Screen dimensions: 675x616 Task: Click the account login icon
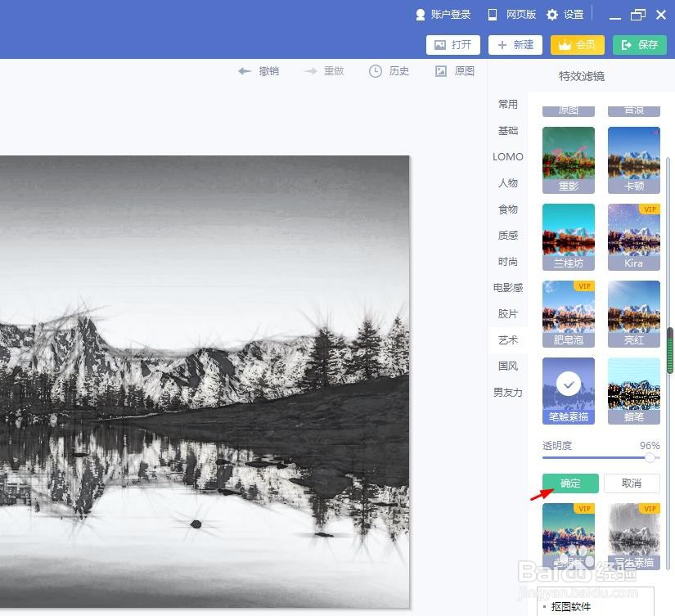pyautogui.click(x=421, y=15)
